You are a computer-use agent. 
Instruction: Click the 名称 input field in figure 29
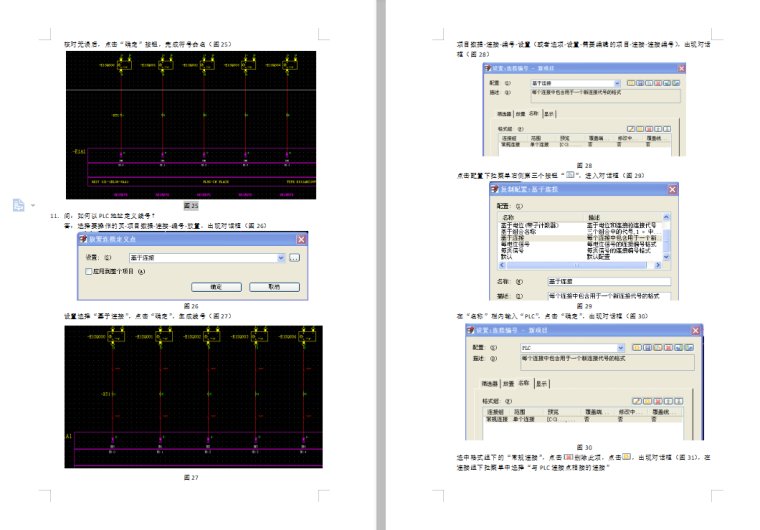(x=608, y=284)
